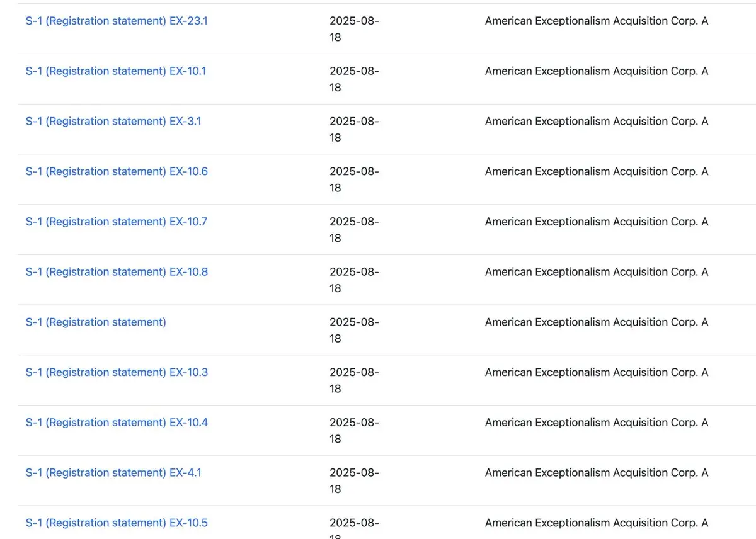Click the company name in the EX-10.1 row
Viewport: 756px width, 539px height.
pos(597,71)
